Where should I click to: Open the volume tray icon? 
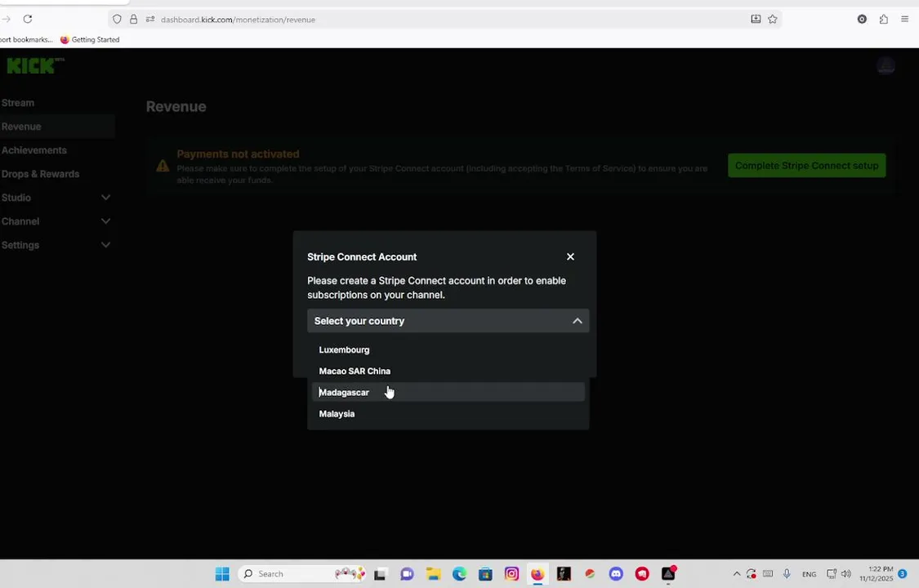coord(845,574)
